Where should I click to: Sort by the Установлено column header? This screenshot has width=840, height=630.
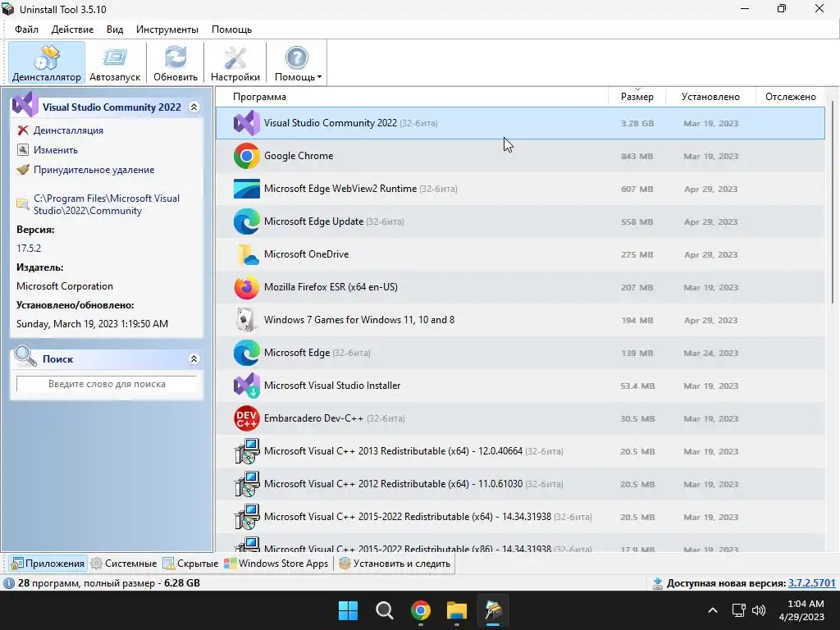point(710,97)
